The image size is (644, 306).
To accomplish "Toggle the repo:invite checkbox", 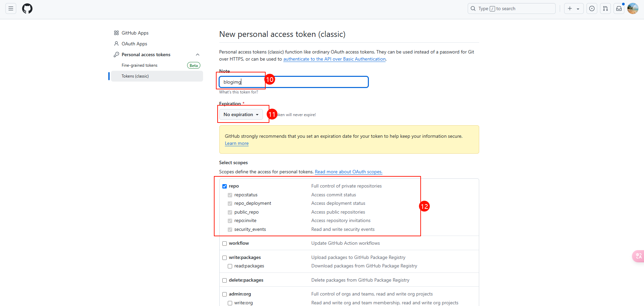I will pyautogui.click(x=230, y=221).
